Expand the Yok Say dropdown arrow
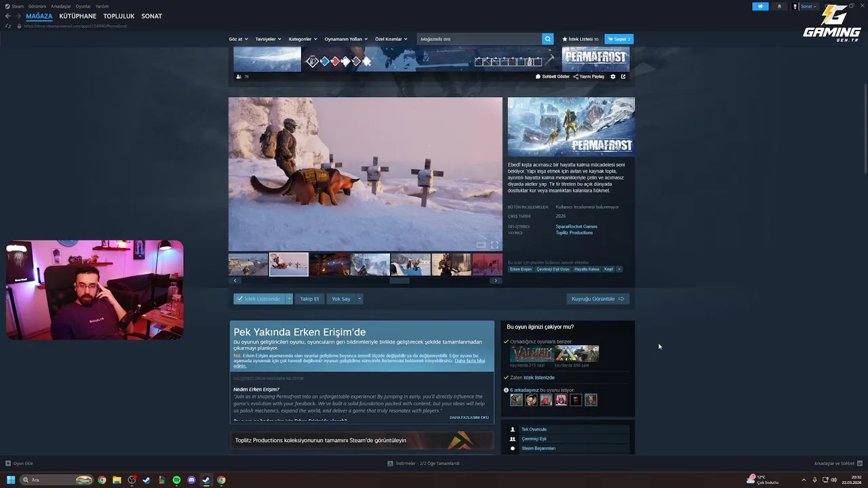This screenshot has height=488, width=868. (x=359, y=299)
